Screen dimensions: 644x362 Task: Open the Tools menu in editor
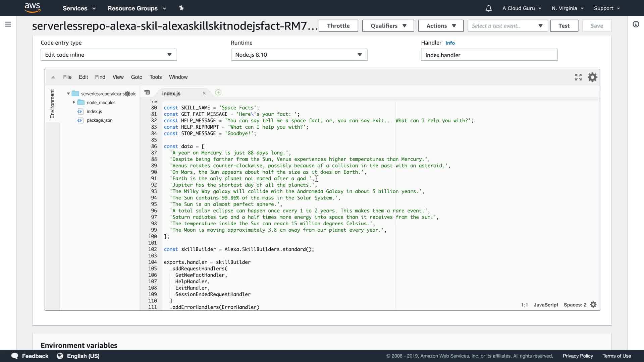click(x=156, y=77)
